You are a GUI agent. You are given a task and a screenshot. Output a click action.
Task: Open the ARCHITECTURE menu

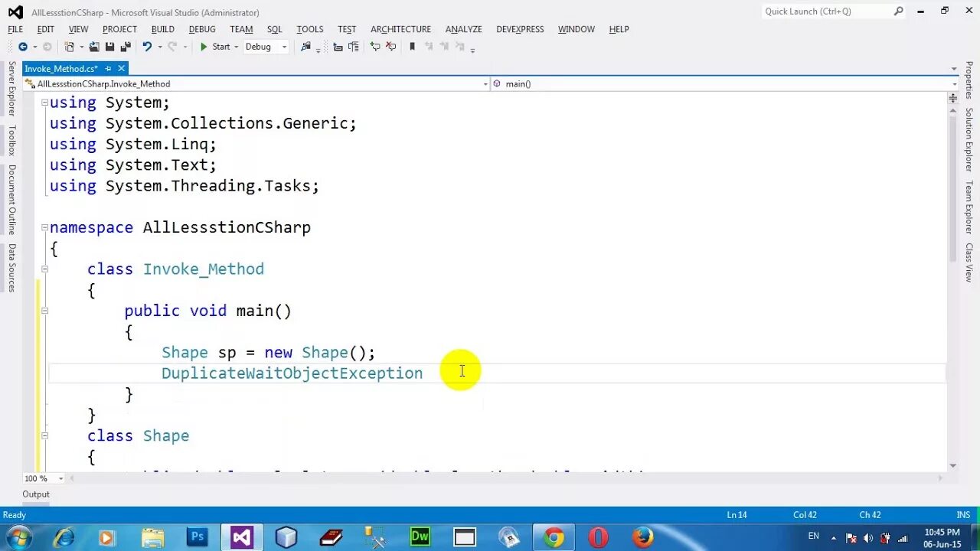click(401, 29)
